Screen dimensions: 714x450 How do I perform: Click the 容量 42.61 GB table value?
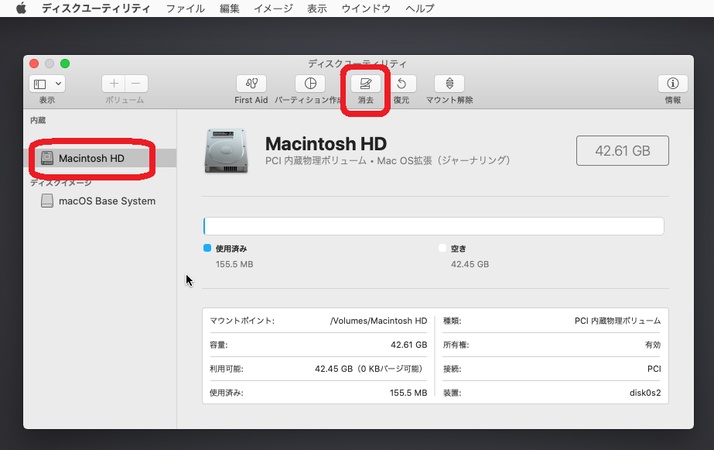pyautogui.click(x=409, y=345)
